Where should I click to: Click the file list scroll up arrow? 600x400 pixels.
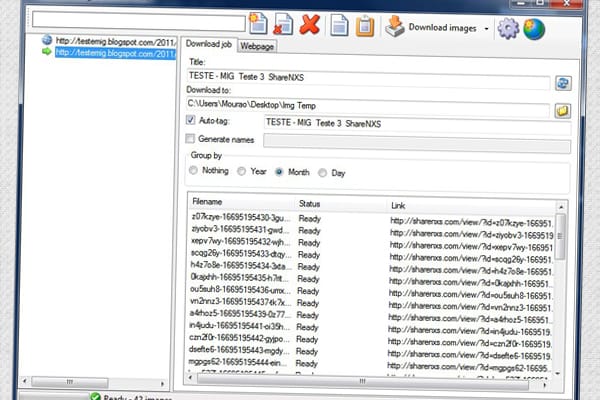(x=561, y=207)
